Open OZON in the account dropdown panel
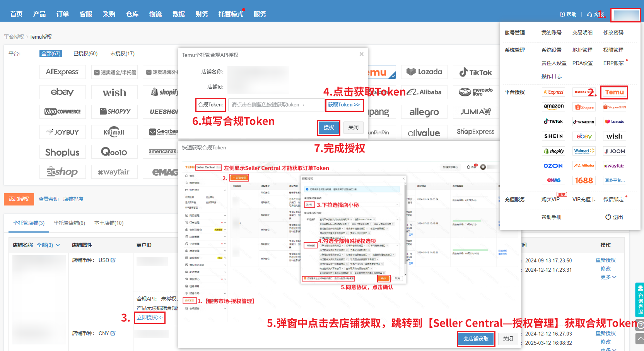Screen dimensions: 644x351 [x=553, y=166]
